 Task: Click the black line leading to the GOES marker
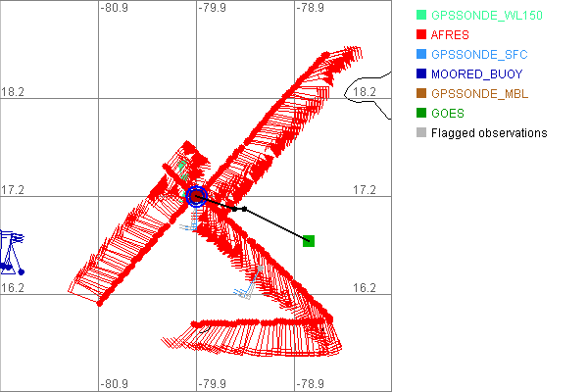[276, 224]
